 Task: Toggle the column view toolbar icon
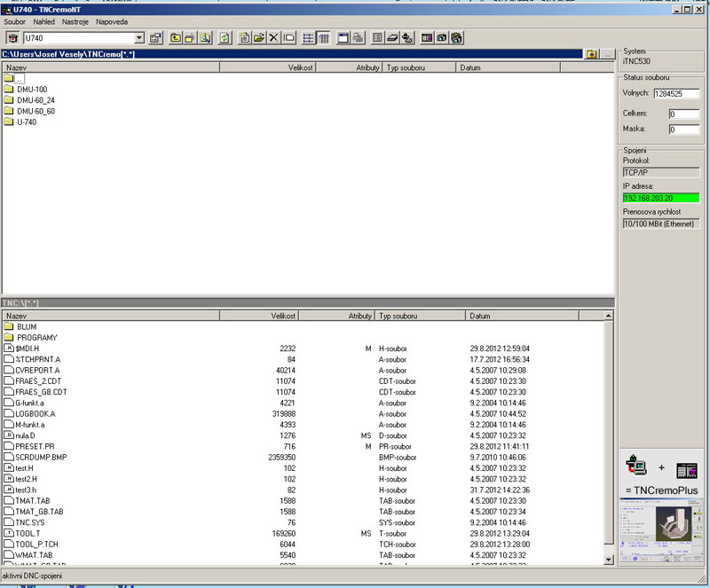click(x=323, y=38)
